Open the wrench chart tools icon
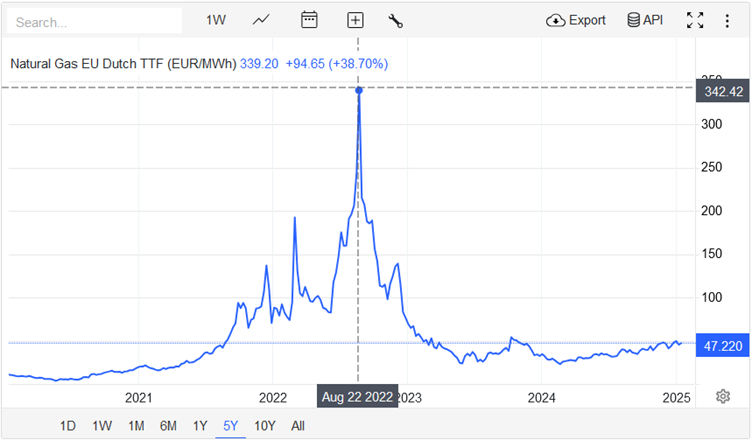This screenshot has width=752, height=440. coord(395,20)
